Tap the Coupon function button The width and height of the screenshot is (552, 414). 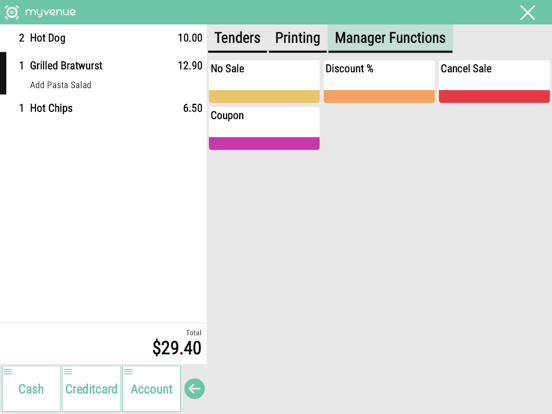click(x=264, y=128)
